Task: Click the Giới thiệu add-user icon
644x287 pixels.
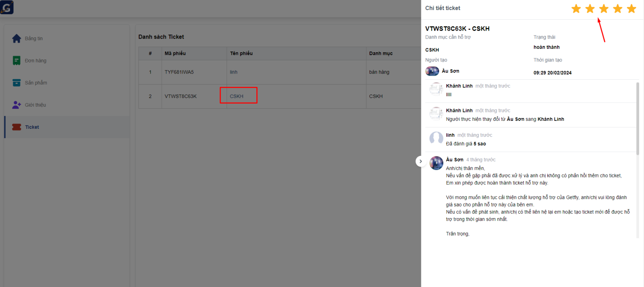Action: coord(17,105)
